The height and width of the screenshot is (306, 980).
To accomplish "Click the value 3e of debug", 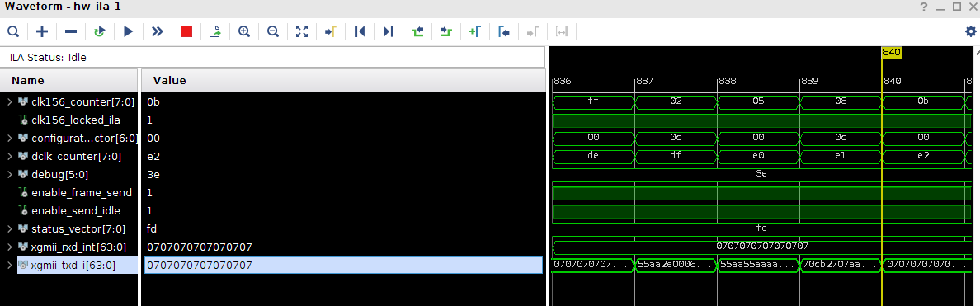I will [153, 174].
